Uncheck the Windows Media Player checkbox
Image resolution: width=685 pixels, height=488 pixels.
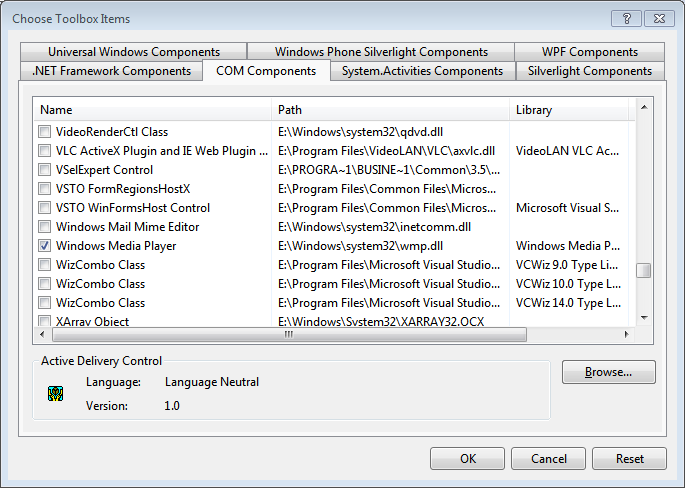pos(44,246)
